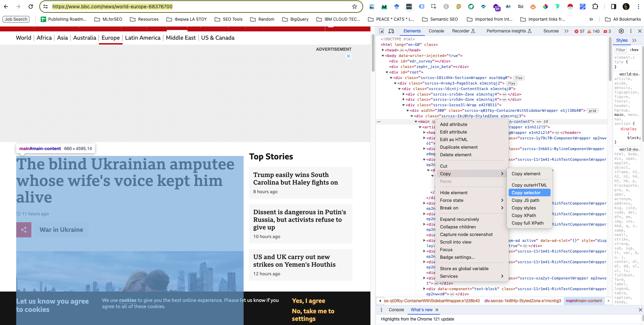644x325 pixels.
Task: Switch to the Console tab in DevTools
Action: click(x=436, y=31)
